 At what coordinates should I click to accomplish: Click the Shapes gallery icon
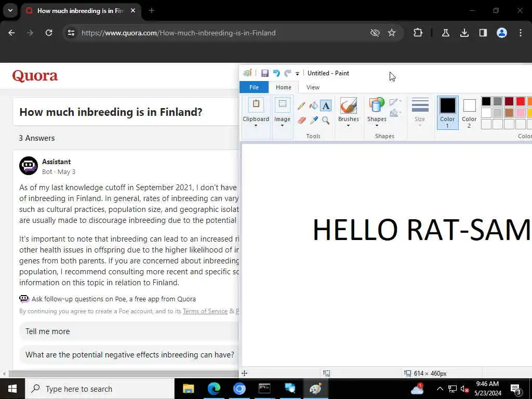tap(377, 105)
